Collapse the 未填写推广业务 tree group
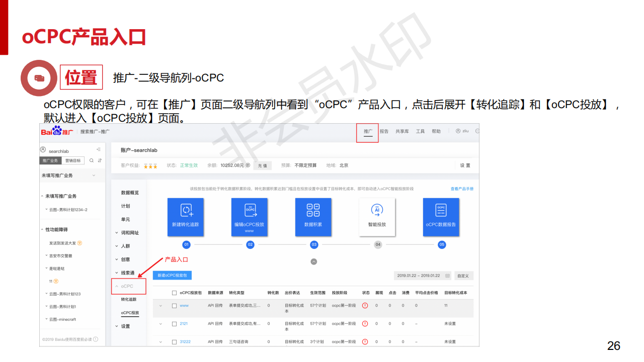The image size is (644, 362). click(x=42, y=196)
